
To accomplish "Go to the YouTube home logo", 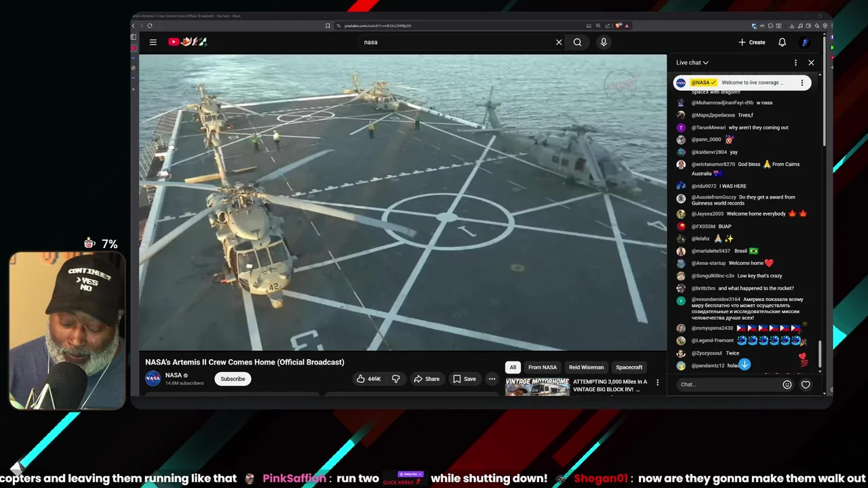I will 187,42.
